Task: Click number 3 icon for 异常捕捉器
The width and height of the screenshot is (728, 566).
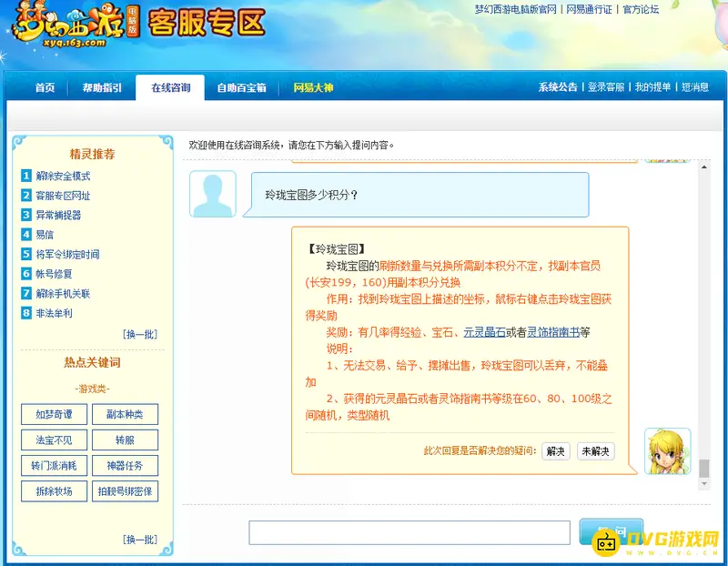Action: click(x=26, y=215)
